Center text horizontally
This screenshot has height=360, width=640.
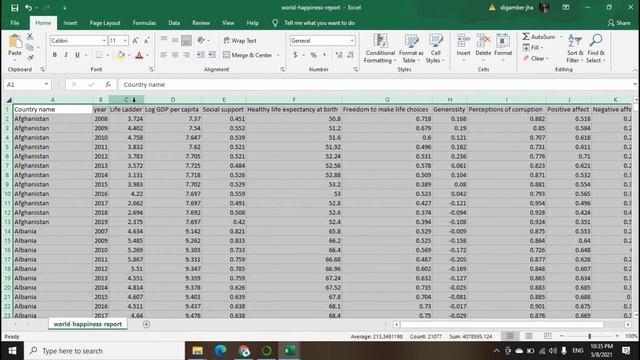[175, 55]
